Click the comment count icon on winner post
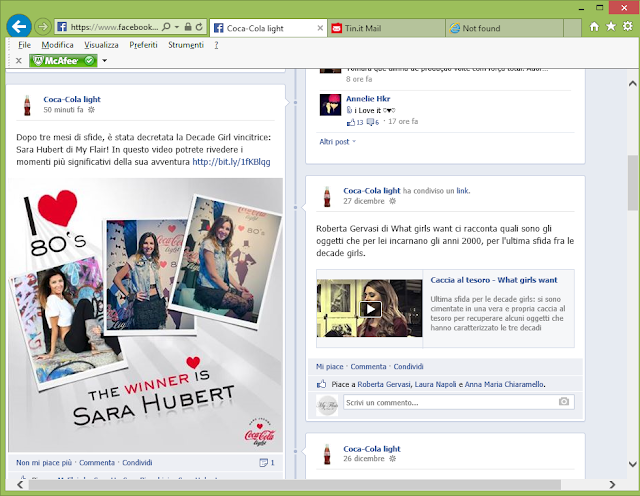This screenshot has width=640, height=496. click(264, 463)
